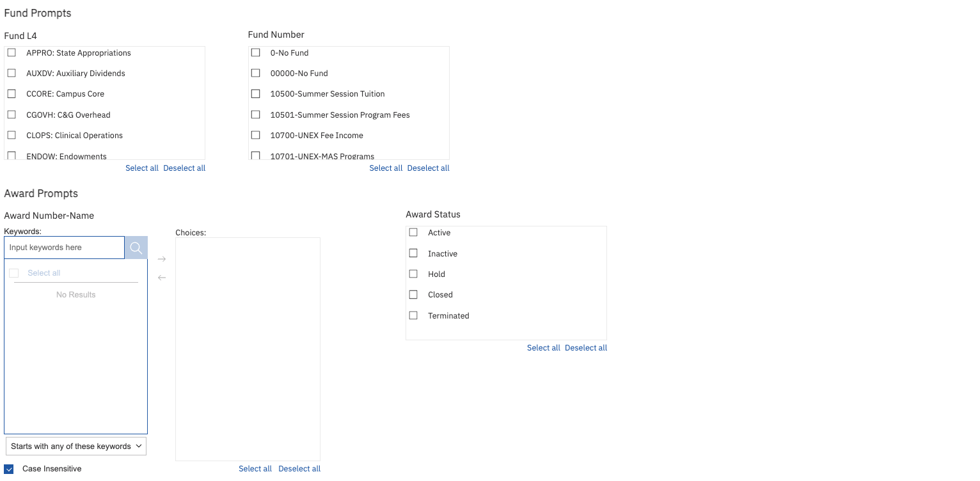Check the "10701-UNEX-MAS Programs" fund
The width and height of the screenshot is (980, 481).
point(256,155)
